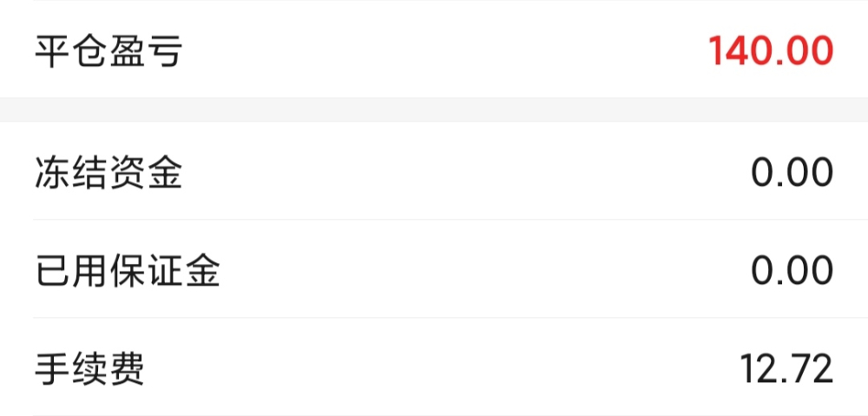The width and height of the screenshot is (868, 416).
Task: Open the 冻结资金 row
Action: [434, 171]
